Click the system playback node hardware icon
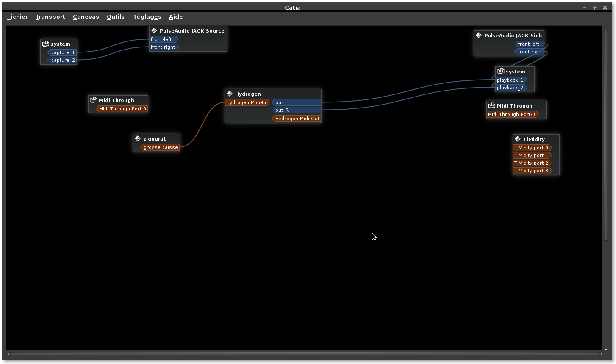The image size is (616, 364). pyautogui.click(x=501, y=71)
